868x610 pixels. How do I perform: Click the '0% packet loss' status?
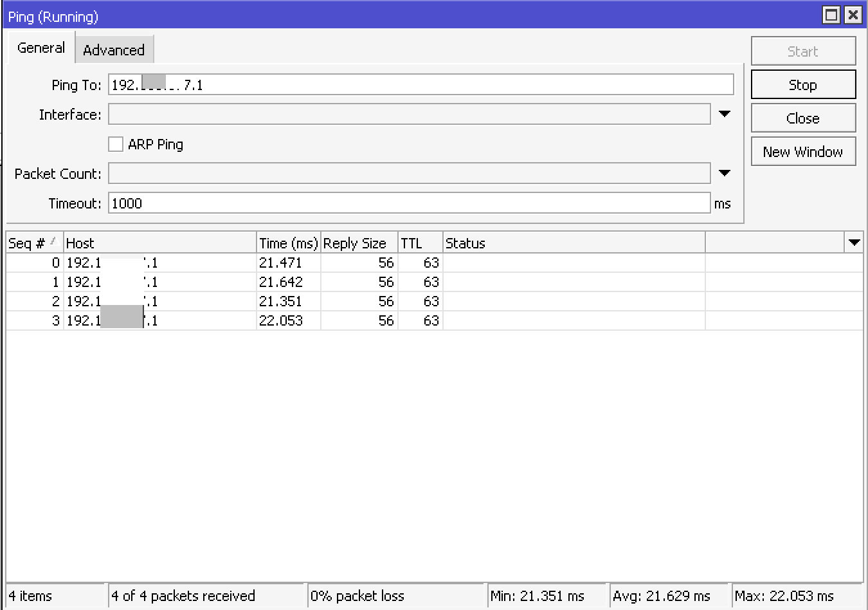coord(396,596)
